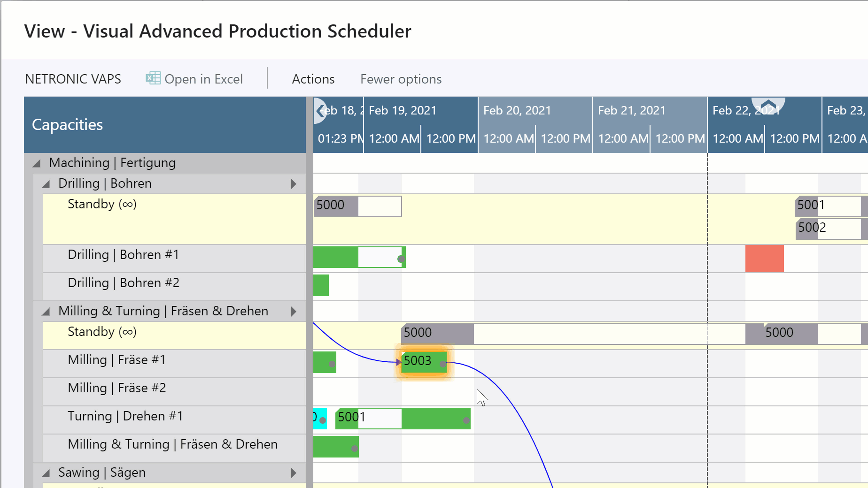The height and width of the screenshot is (488, 868).
Task: Collapse the Machining | Fertigung group
Action: pos(36,163)
